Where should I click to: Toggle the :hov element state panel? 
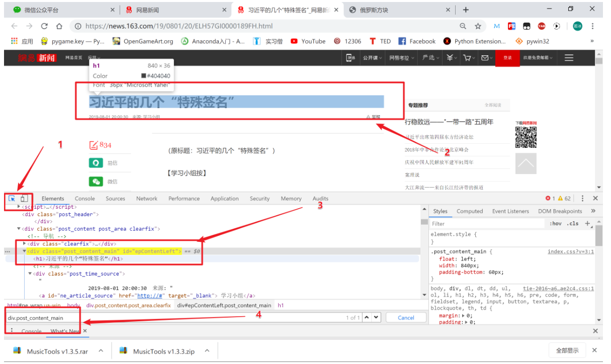click(x=556, y=224)
